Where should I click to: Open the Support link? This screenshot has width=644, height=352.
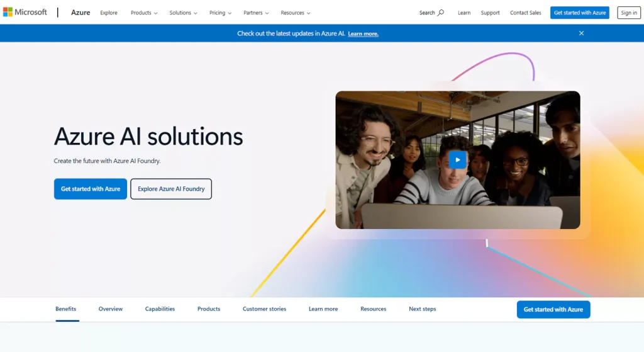(490, 13)
